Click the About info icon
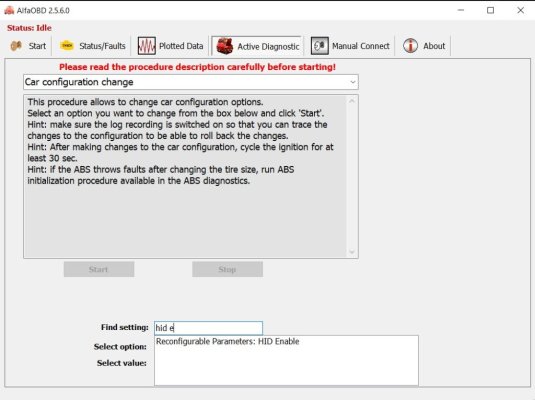 point(410,46)
